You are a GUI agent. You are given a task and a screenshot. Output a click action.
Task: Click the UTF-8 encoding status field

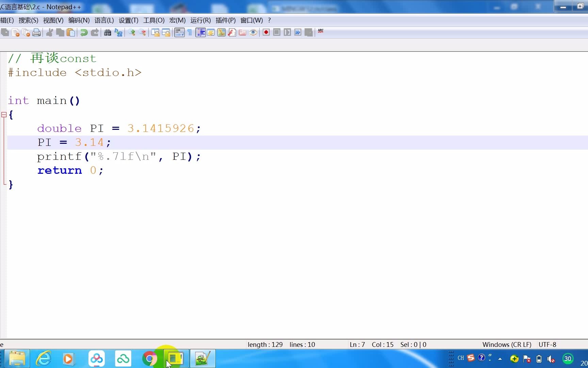[547, 344]
